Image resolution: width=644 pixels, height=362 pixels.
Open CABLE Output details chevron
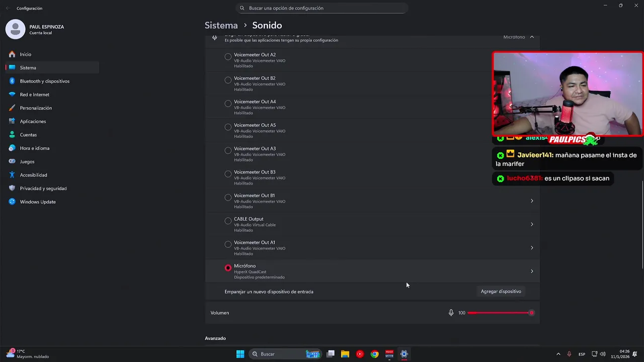click(532, 224)
